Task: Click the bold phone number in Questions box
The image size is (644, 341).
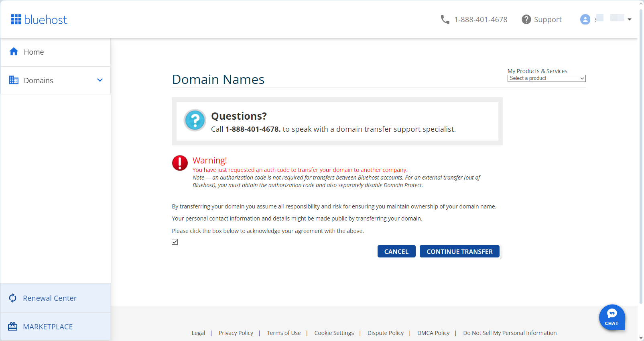Action: (x=253, y=129)
